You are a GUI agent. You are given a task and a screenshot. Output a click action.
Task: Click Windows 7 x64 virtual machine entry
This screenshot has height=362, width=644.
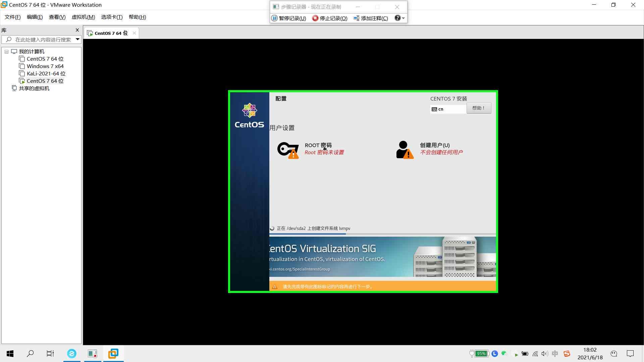[x=45, y=66]
